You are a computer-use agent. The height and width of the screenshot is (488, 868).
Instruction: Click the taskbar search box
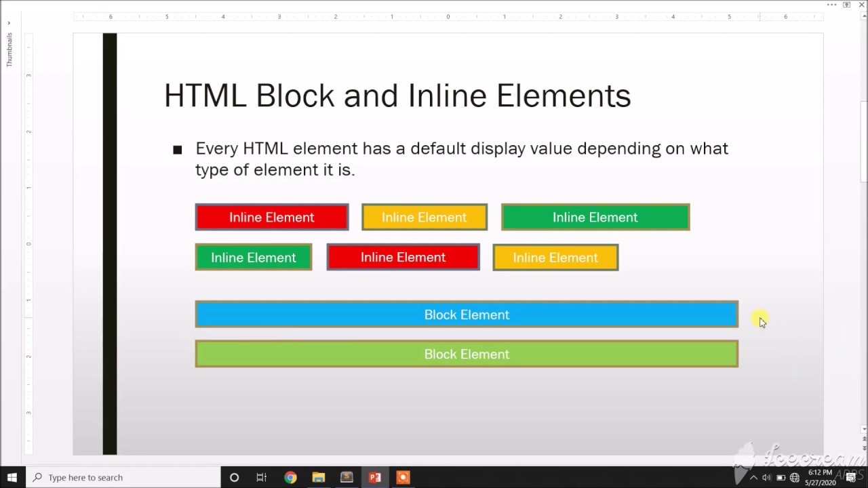(123, 477)
